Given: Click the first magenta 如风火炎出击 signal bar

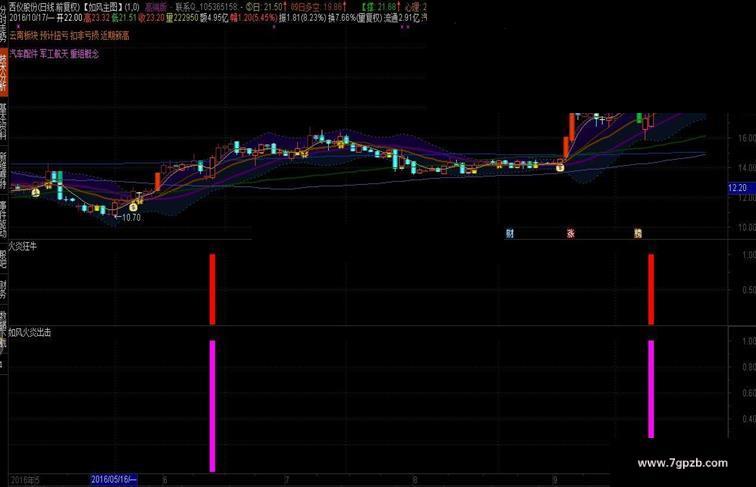Looking at the screenshot, I should pyautogui.click(x=213, y=406).
